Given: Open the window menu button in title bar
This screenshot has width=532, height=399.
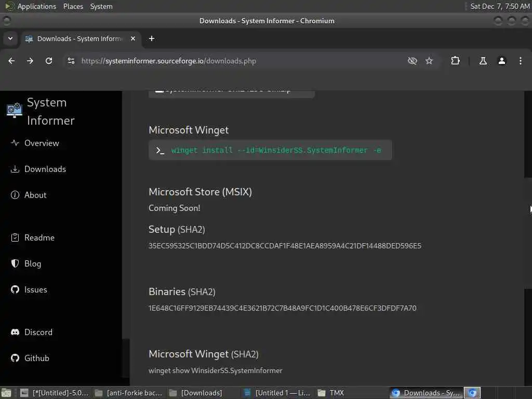Looking at the screenshot, I should tap(6, 21).
